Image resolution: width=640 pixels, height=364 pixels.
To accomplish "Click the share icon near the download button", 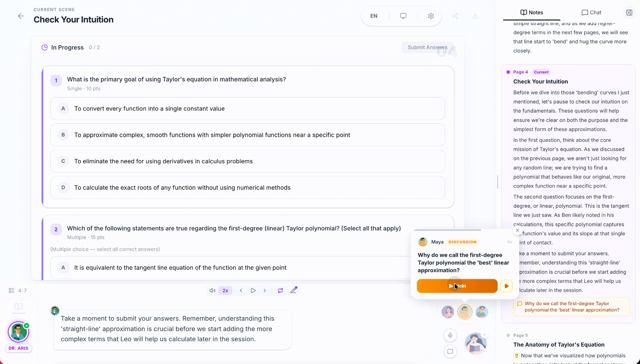I will point(455,16).
